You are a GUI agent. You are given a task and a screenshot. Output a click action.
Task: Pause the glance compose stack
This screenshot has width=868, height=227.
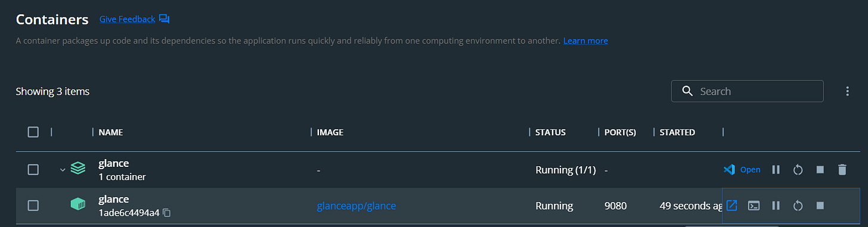776,170
